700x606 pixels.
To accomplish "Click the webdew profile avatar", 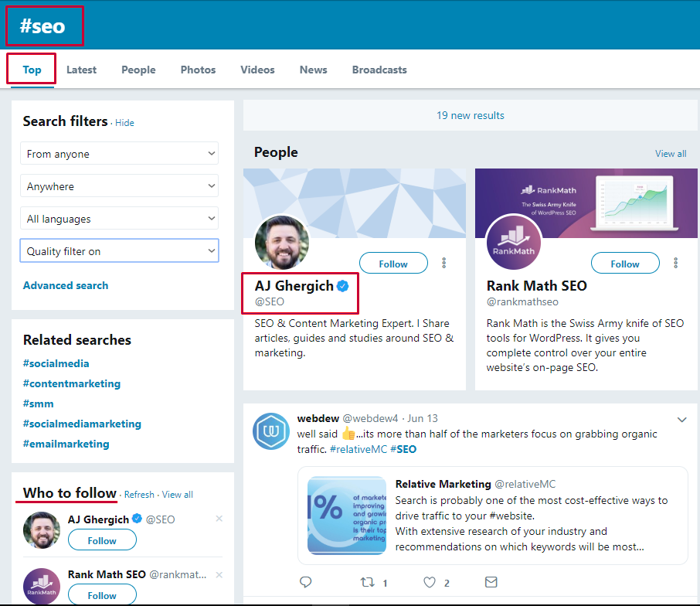I will pyautogui.click(x=271, y=431).
